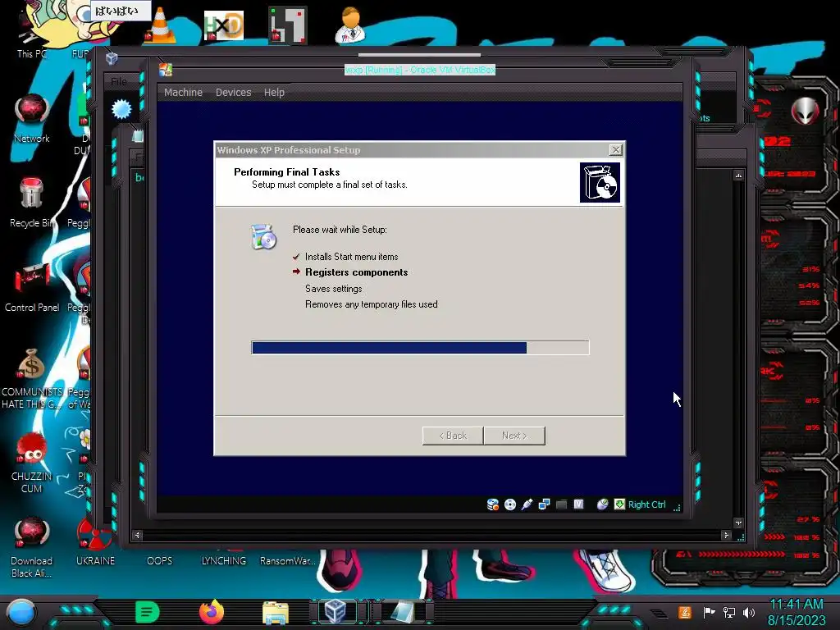Open the green notes app on taskbar

(x=148, y=612)
